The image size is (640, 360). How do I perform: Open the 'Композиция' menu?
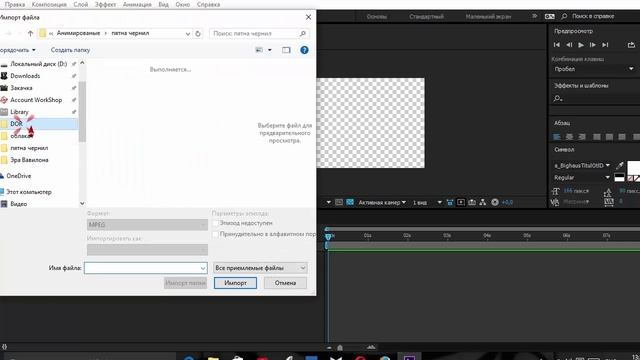coord(49,4)
